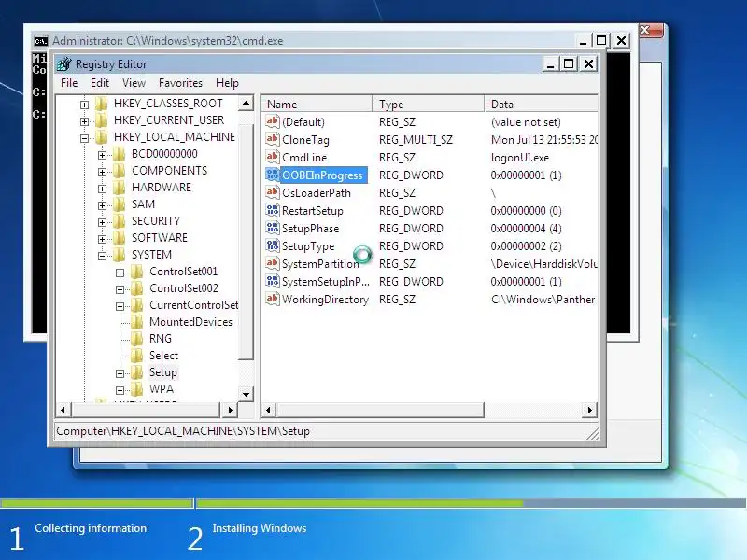Screen dimensions: 747x560
Task: Select the HARDWARE folder icon
Action: pos(120,188)
